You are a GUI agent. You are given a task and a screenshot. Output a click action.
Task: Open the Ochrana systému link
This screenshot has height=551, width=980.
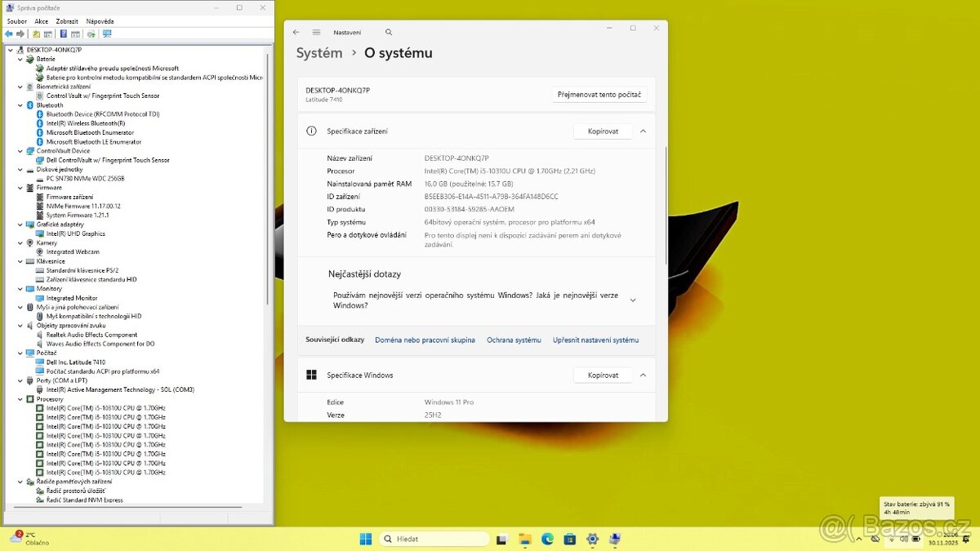514,340
